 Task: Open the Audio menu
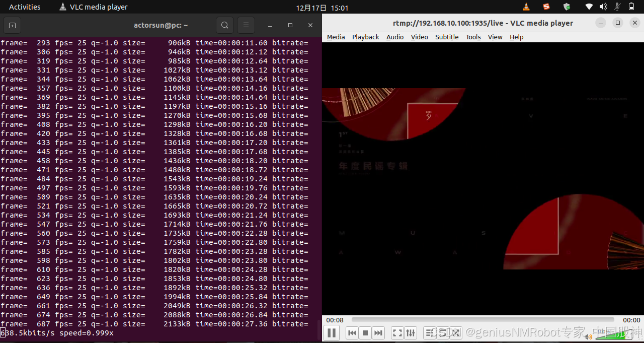(x=395, y=37)
